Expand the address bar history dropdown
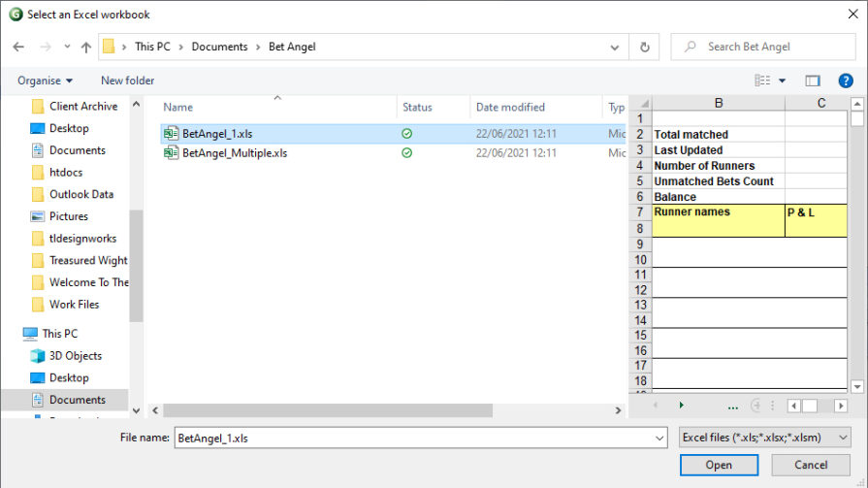 point(615,48)
